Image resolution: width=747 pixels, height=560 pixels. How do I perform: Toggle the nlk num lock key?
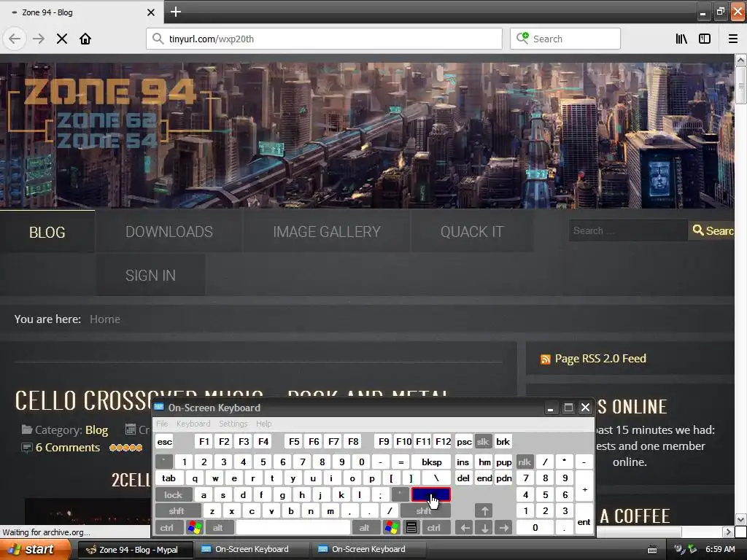click(x=524, y=462)
